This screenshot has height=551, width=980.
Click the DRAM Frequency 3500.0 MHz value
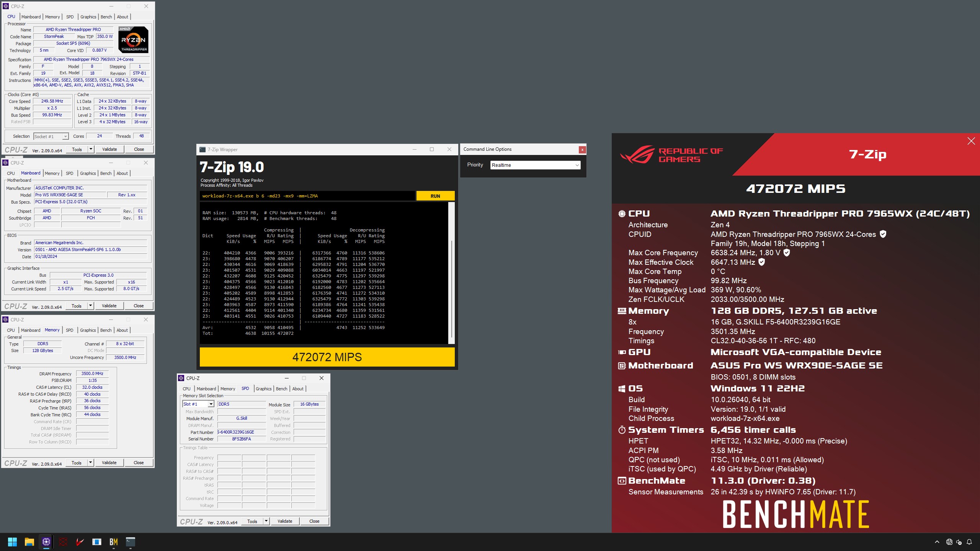[92, 373]
